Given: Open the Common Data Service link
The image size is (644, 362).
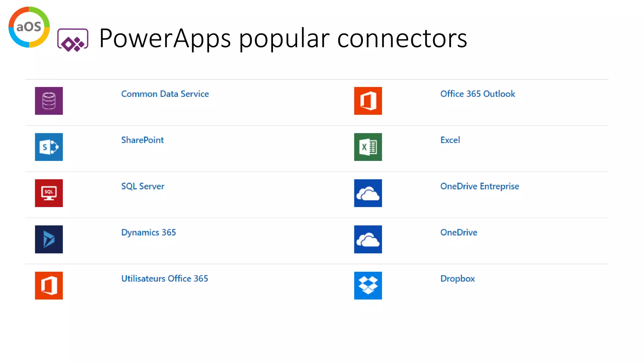Looking at the screenshot, I should (165, 94).
